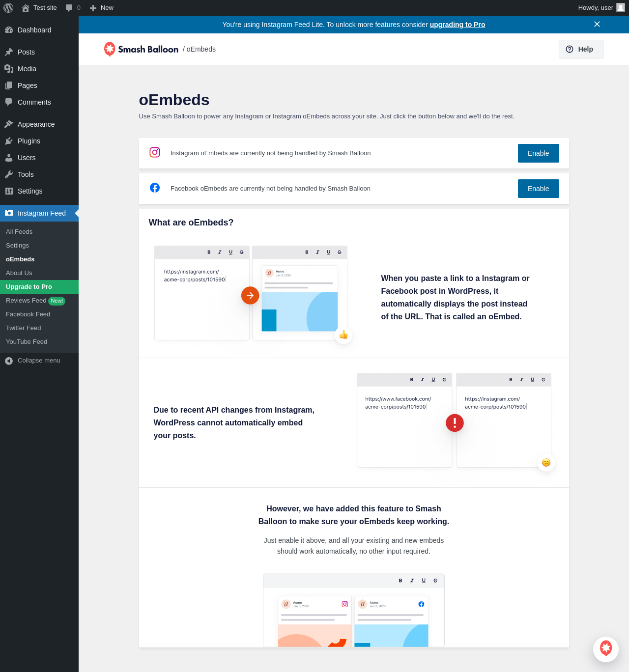Click the red exclamation alert icon
Viewport: 629px width, 672px height.
[x=455, y=422]
